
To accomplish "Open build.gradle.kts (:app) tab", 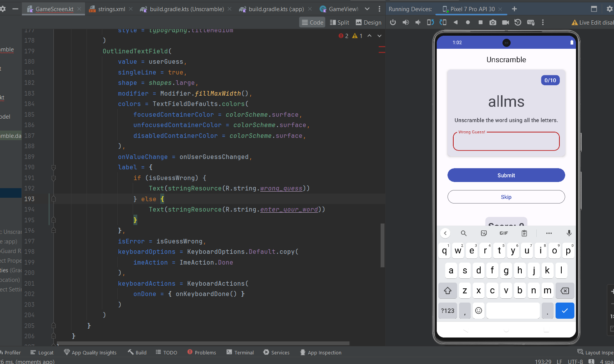I will pyautogui.click(x=276, y=9).
